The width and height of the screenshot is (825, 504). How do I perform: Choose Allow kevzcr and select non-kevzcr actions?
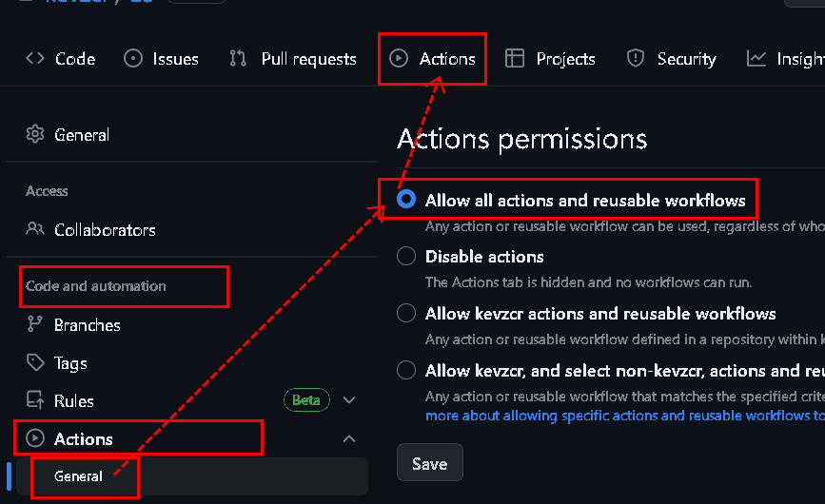pos(406,370)
